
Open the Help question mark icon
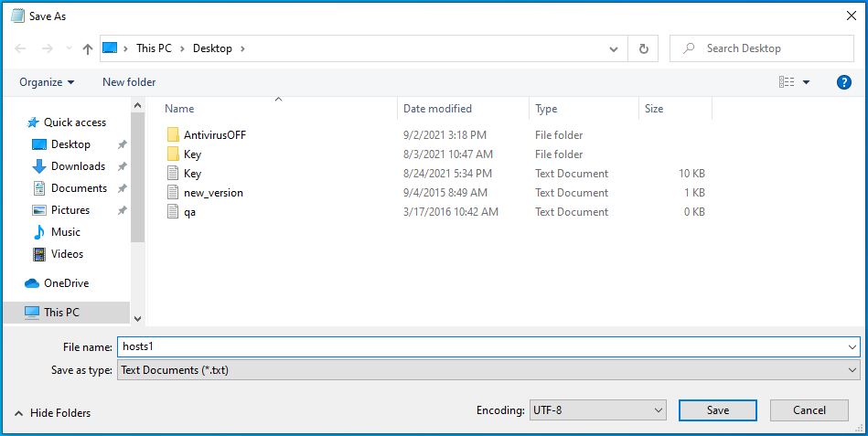point(844,82)
